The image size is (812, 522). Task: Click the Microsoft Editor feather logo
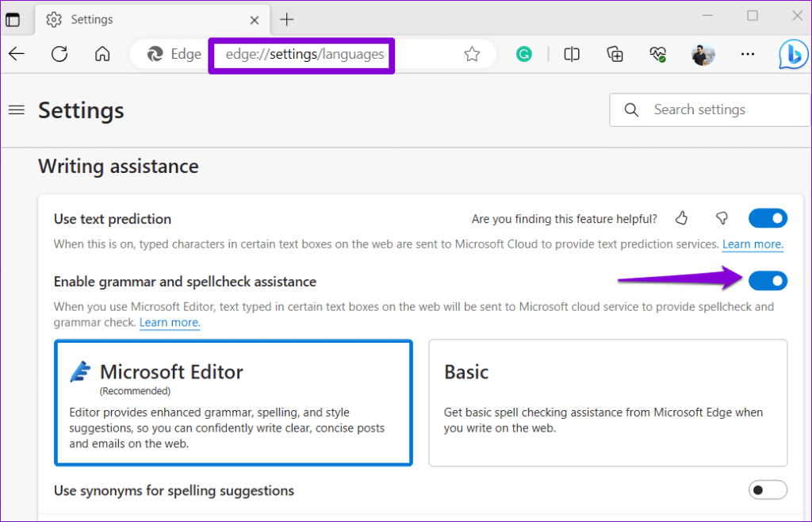(x=80, y=372)
